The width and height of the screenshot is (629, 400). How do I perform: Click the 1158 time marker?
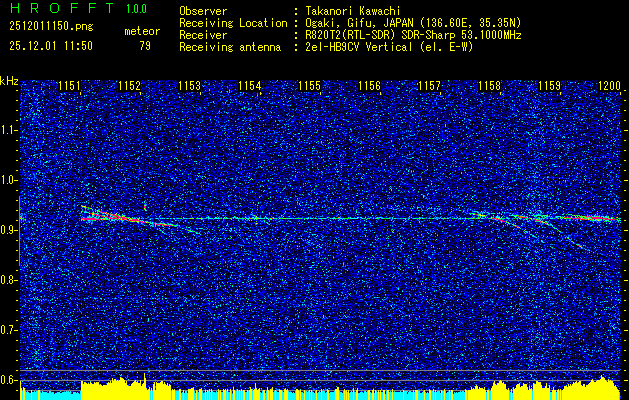point(489,86)
